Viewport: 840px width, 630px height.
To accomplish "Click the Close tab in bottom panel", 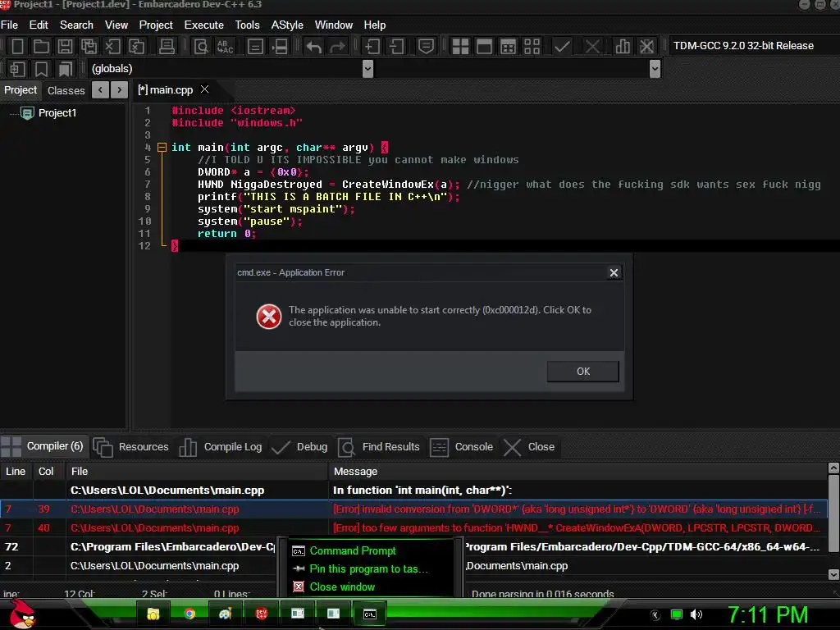I will (x=529, y=447).
